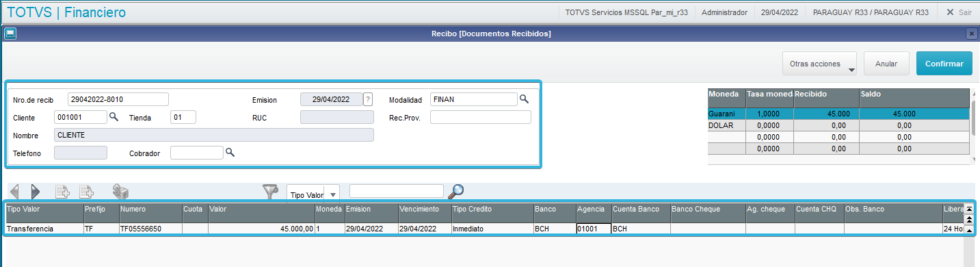Click the Modalidad field containing FINAN

click(x=474, y=99)
